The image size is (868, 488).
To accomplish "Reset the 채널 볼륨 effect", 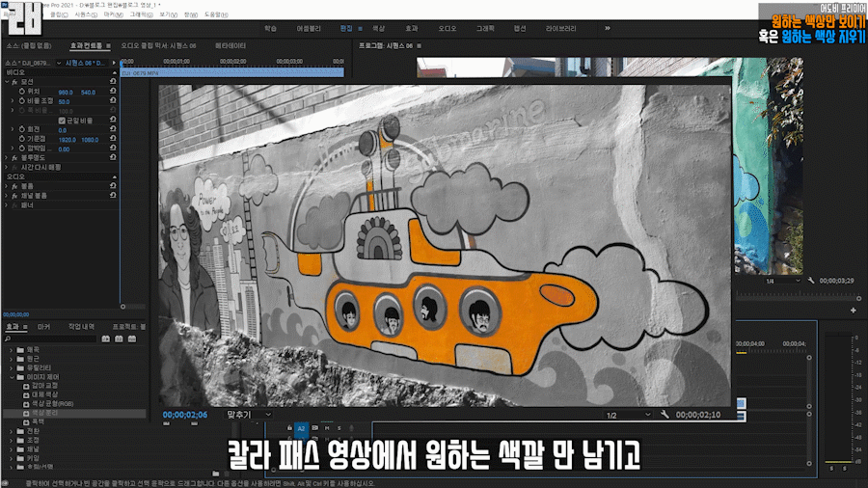I will (x=113, y=196).
